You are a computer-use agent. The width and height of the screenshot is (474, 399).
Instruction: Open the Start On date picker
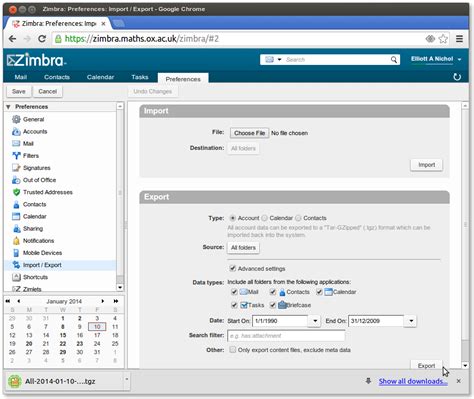click(x=315, y=321)
